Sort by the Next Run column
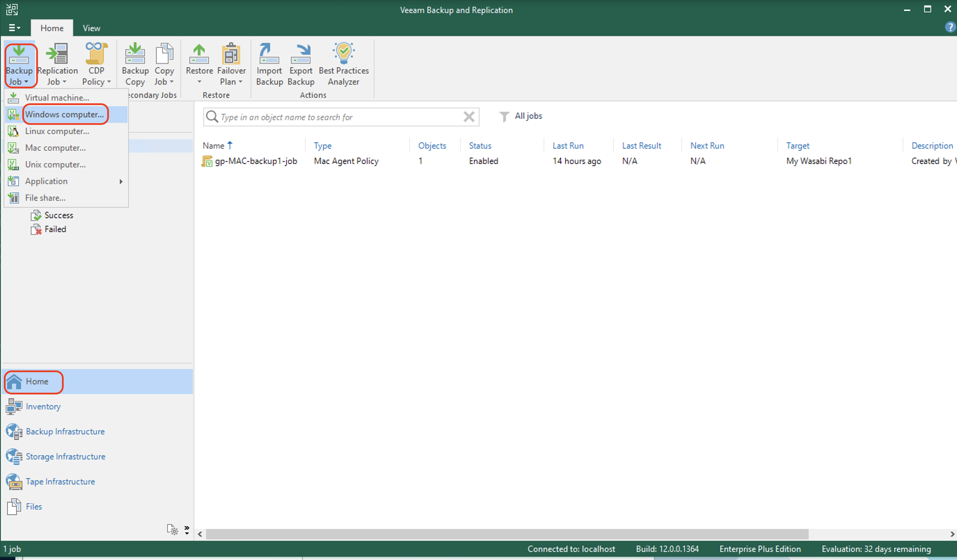 pos(707,145)
